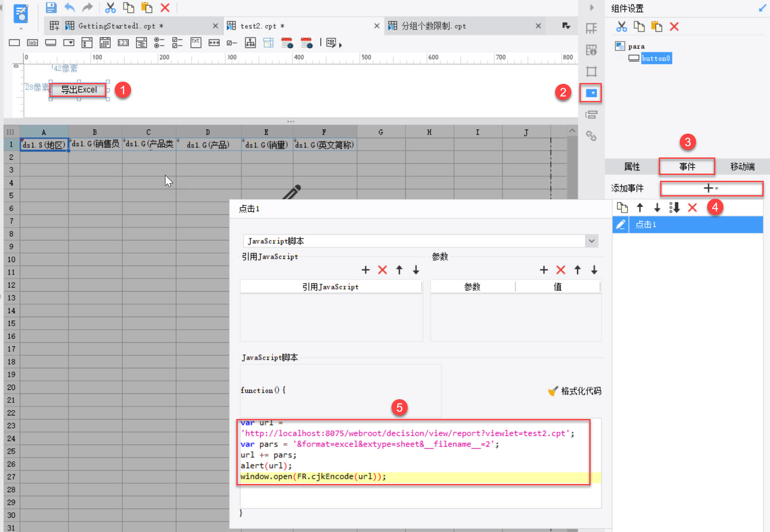
Task: Open the 添加事件 plus dropdown
Action: pyautogui.click(x=711, y=188)
